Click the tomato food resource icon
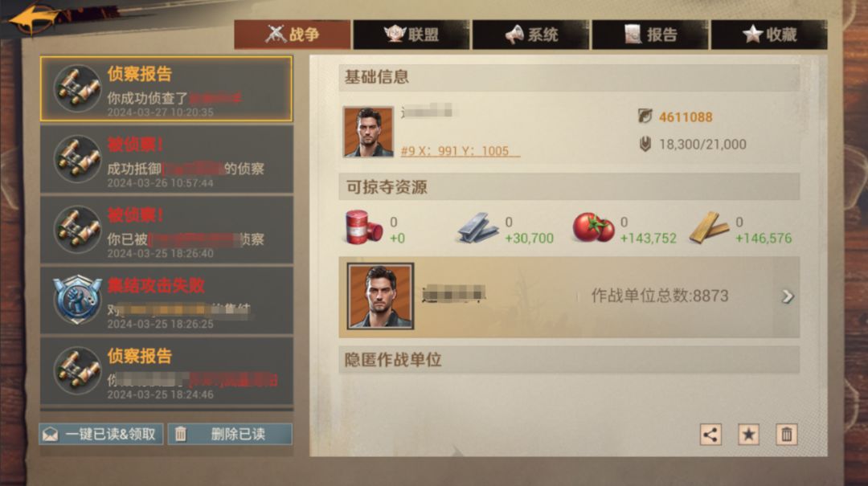This screenshot has height=486, width=868. click(x=593, y=228)
